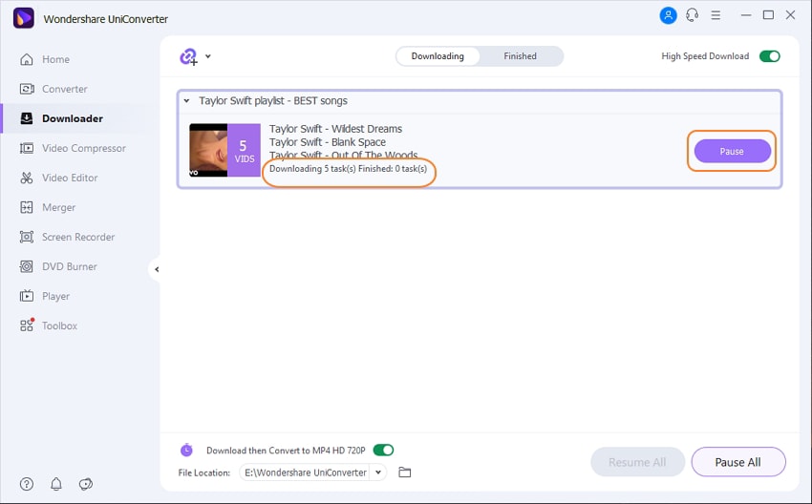Maximize the UniConverter window
The height and width of the screenshot is (504, 812).
(768, 15)
